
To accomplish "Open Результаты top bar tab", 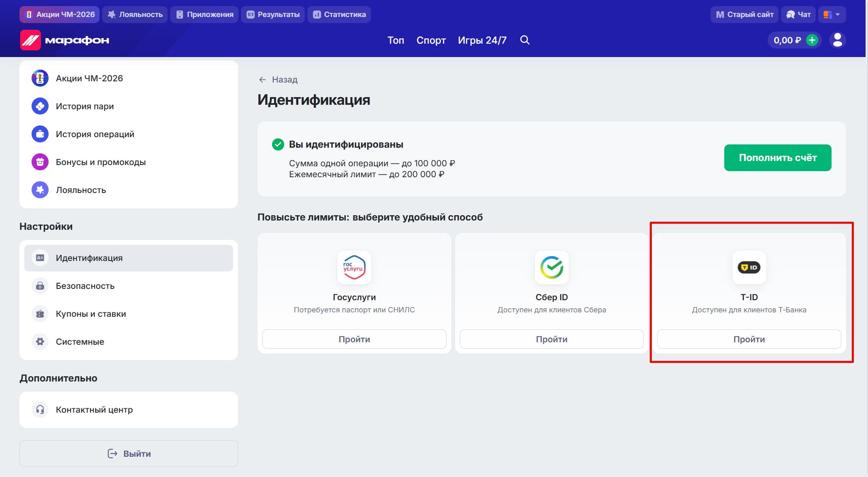I will coord(273,15).
